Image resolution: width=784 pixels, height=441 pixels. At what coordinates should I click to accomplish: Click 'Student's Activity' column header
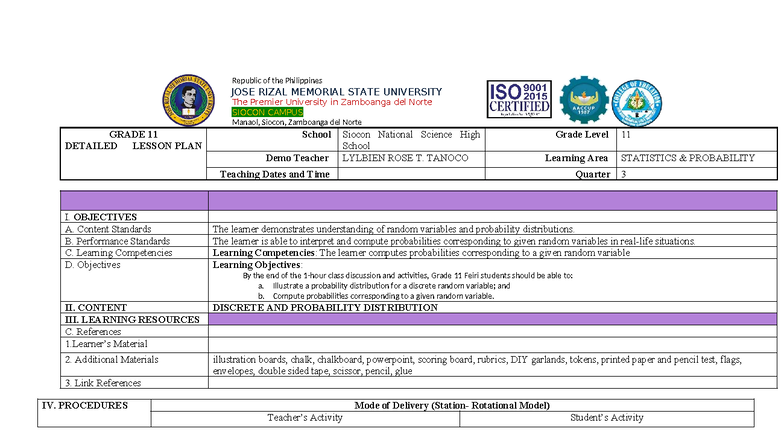(x=606, y=418)
